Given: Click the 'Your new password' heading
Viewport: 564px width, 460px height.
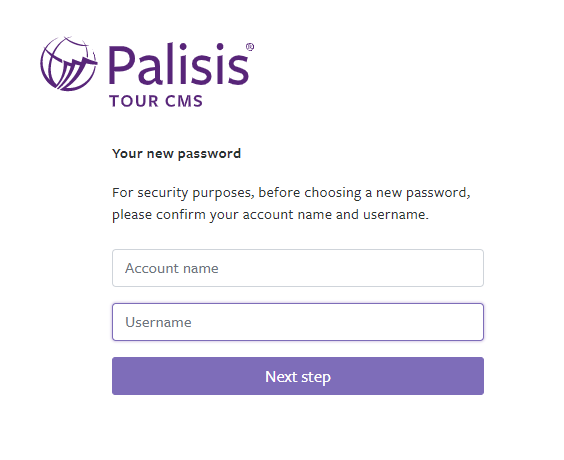Looking at the screenshot, I should click(176, 154).
